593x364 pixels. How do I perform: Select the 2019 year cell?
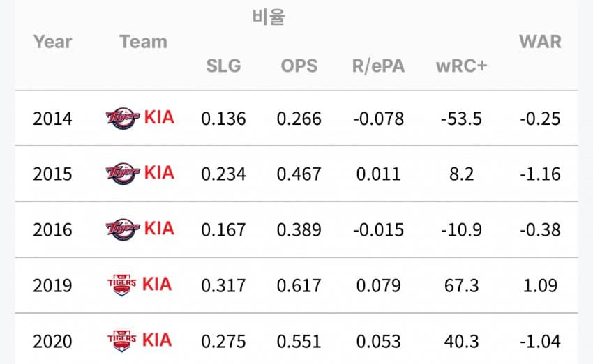tap(52, 285)
